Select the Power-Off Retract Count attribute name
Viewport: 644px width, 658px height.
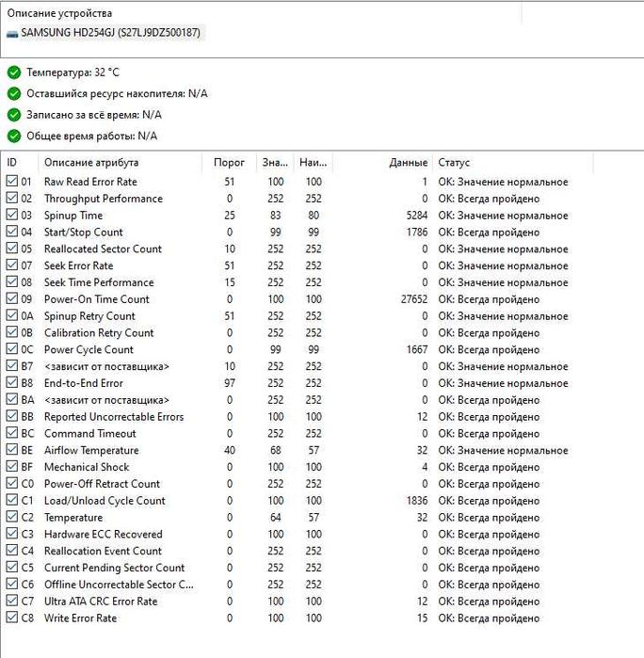point(102,484)
